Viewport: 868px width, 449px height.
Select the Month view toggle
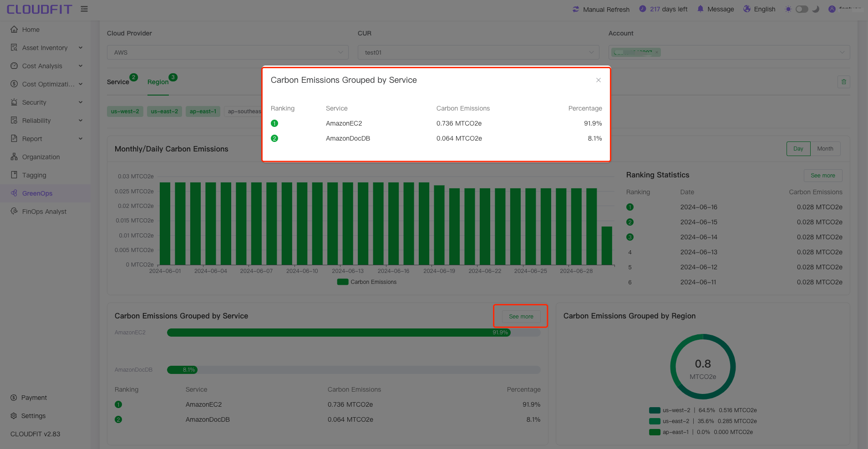[x=825, y=149]
